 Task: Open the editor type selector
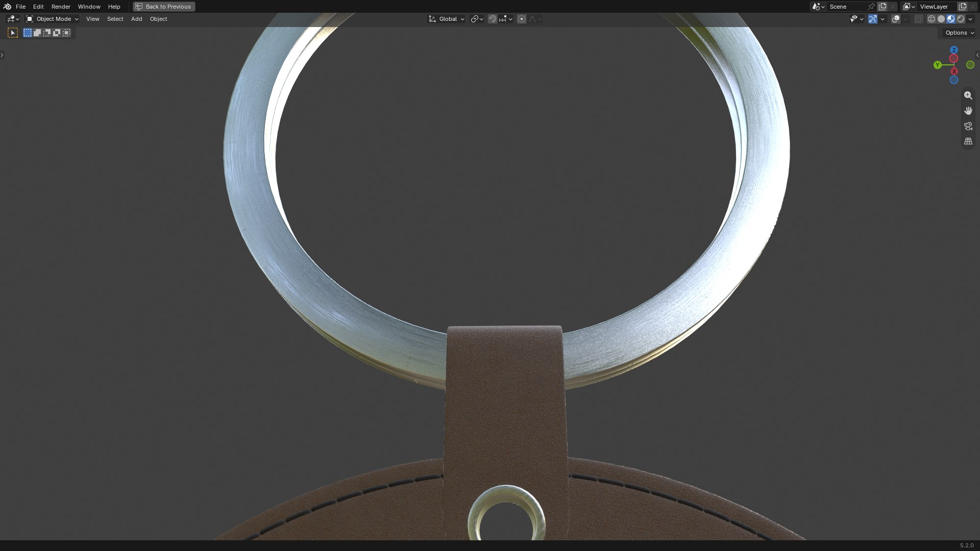(x=13, y=19)
